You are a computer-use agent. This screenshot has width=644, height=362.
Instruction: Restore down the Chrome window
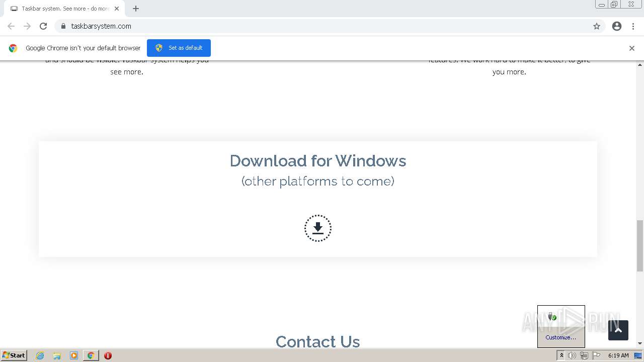(614, 5)
